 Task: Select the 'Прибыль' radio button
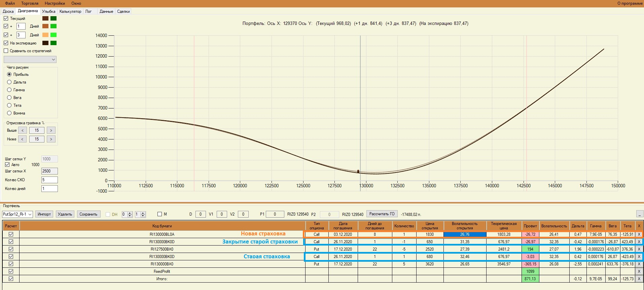point(9,74)
